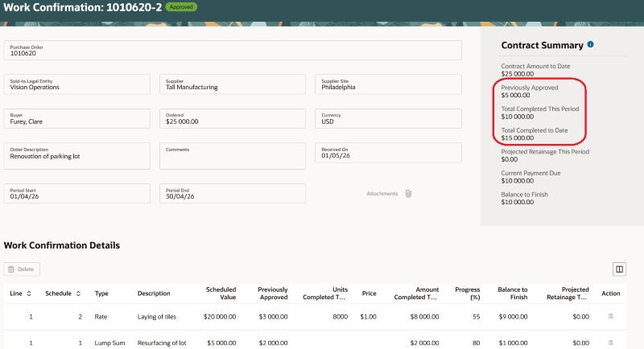Viewport: 644px width, 349px height.
Task: Click the Balance to Finish column header
Action: click(513, 294)
